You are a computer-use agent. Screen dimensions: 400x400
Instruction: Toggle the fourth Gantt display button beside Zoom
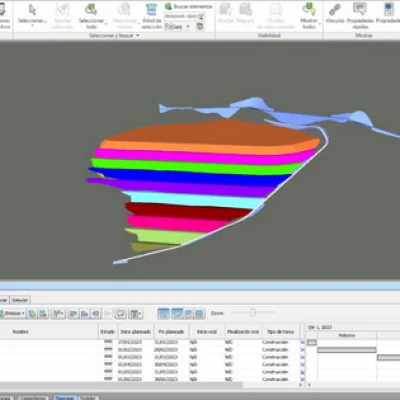click(x=199, y=313)
